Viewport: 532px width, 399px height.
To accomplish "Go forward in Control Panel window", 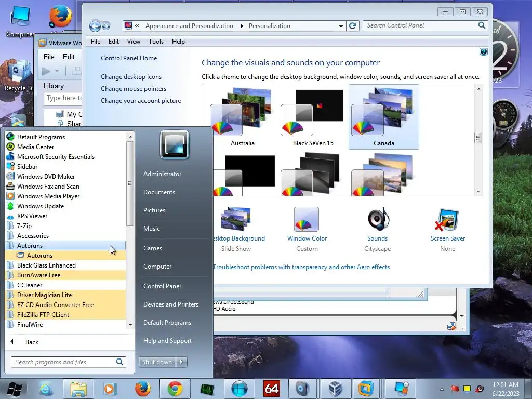I will pyautogui.click(x=106, y=26).
